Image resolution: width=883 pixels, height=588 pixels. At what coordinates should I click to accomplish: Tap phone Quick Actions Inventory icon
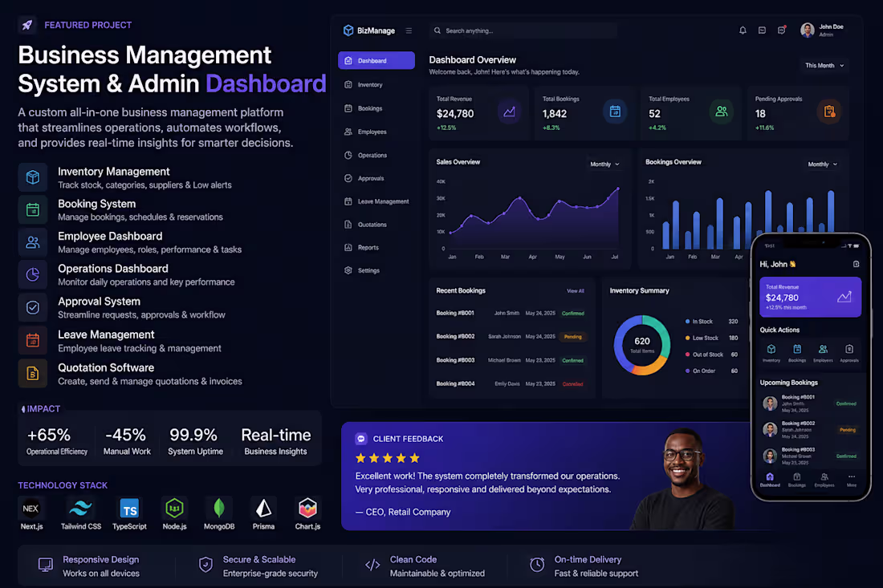coord(771,349)
